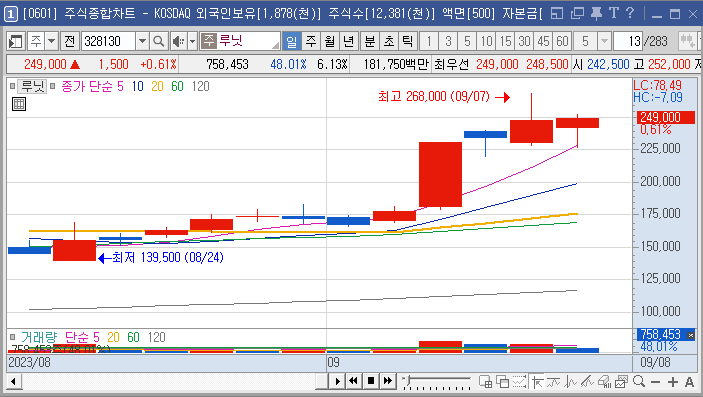Click the minus zoom-out icon
This screenshot has height=397, width=703.
(x=655, y=382)
